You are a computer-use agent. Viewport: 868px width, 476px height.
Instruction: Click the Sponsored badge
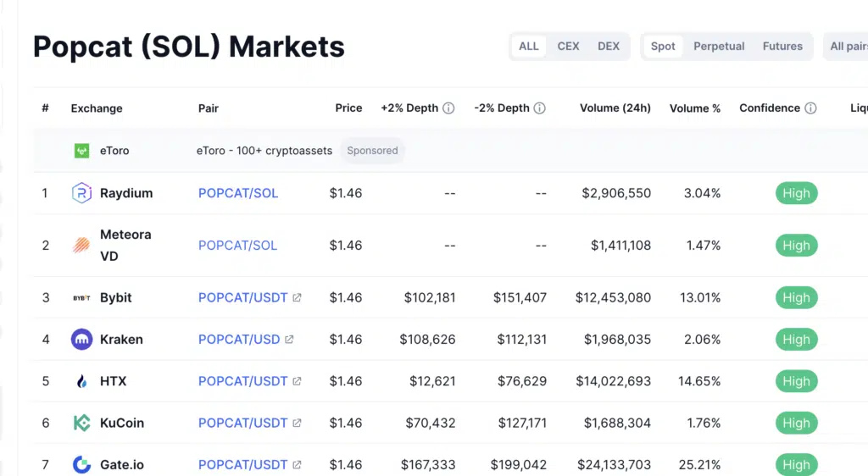(372, 151)
